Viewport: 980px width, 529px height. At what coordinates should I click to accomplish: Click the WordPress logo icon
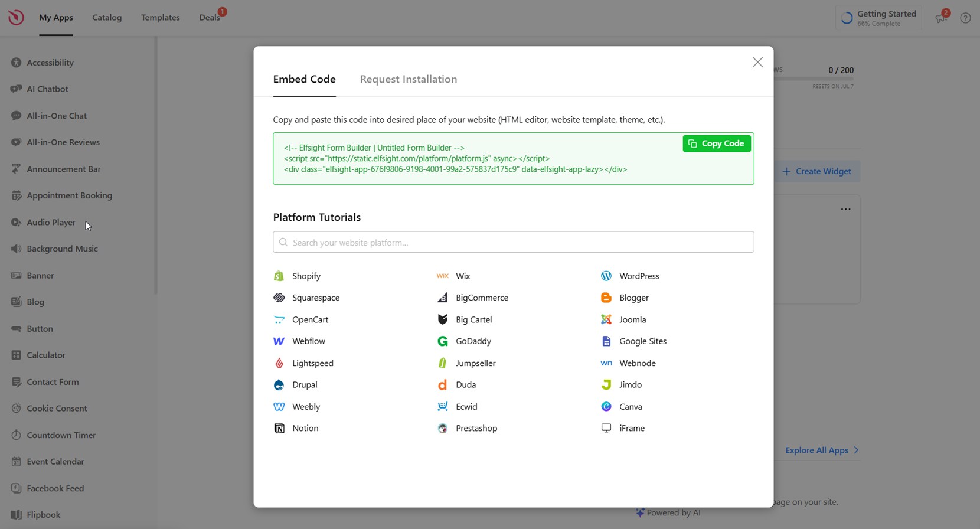tap(606, 276)
